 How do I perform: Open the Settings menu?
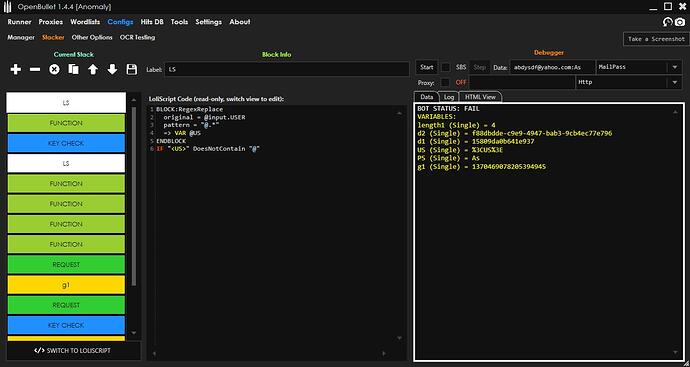click(x=209, y=22)
